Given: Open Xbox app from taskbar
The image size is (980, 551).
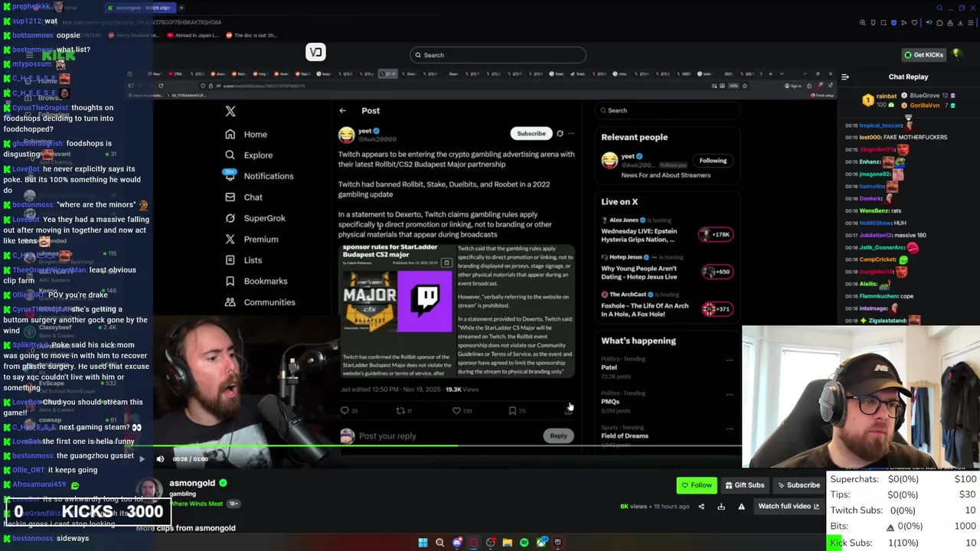Looking at the screenshot, I should point(542,543).
